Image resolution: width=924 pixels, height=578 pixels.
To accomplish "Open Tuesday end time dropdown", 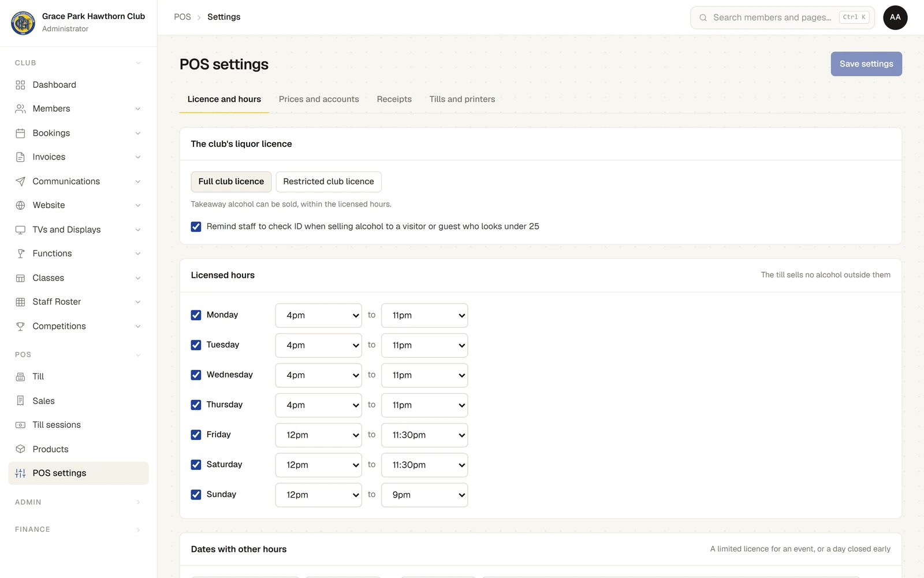I will [424, 346].
